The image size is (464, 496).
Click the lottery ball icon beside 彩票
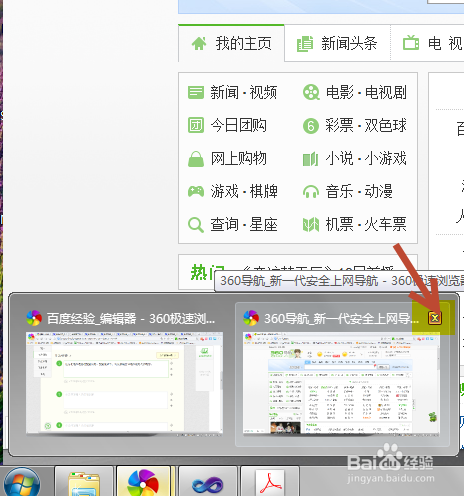pos(311,126)
